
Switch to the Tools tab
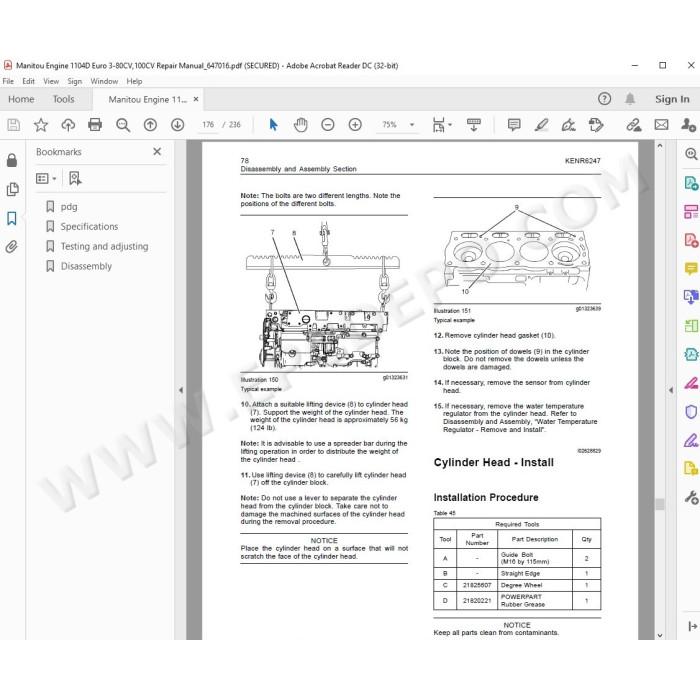coord(63,99)
